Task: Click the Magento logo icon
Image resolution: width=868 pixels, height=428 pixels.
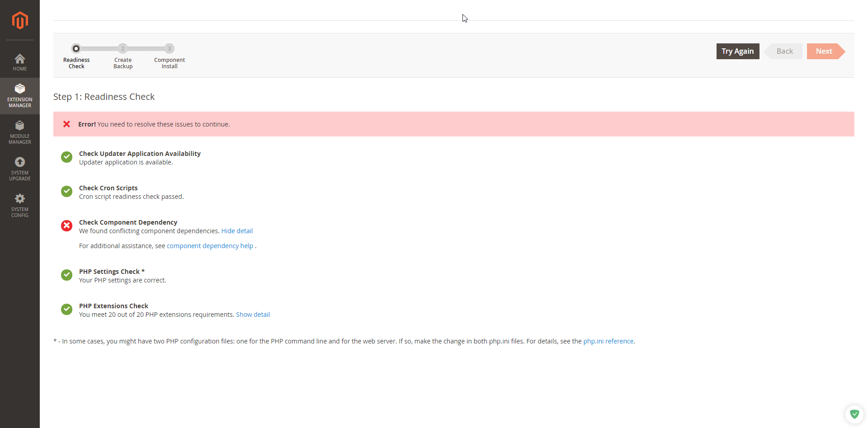Action: (x=20, y=20)
